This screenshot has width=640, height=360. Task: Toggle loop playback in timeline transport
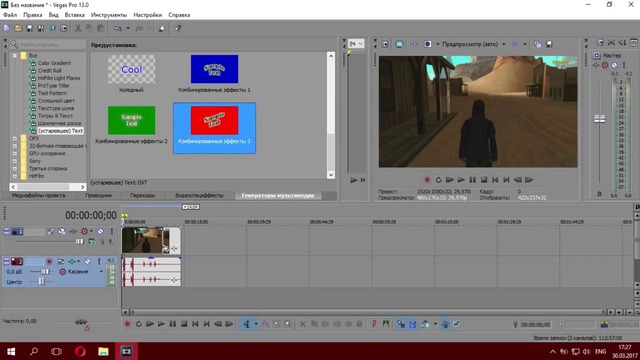[139, 324]
